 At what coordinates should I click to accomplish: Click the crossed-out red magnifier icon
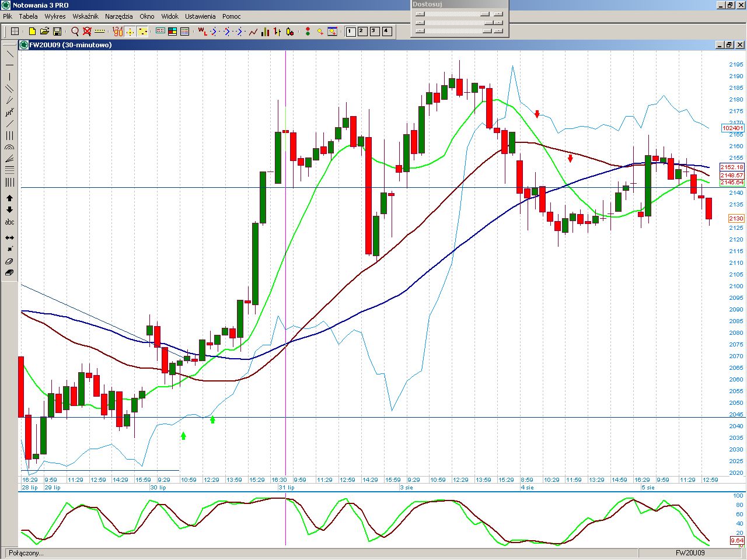(x=87, y=32)
